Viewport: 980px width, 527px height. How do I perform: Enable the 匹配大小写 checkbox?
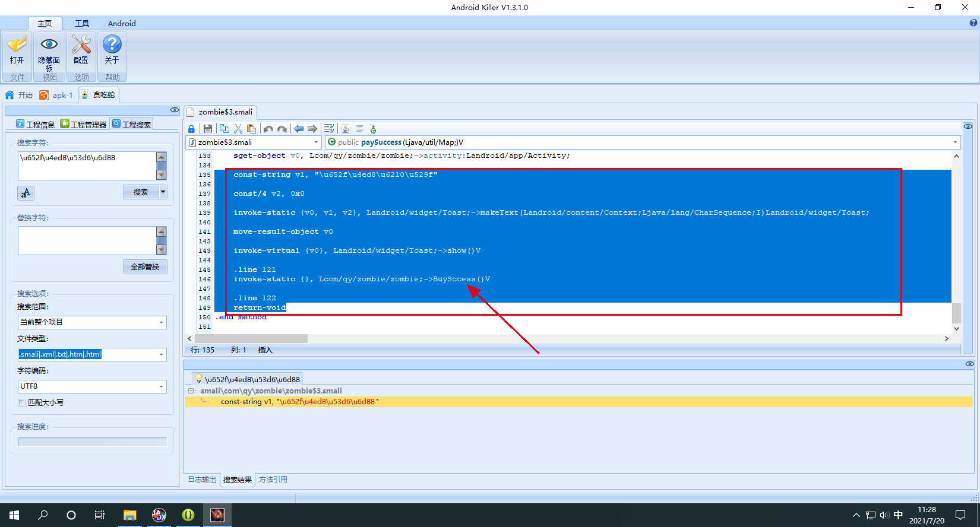pyautogui.click(x=22, y=402)
